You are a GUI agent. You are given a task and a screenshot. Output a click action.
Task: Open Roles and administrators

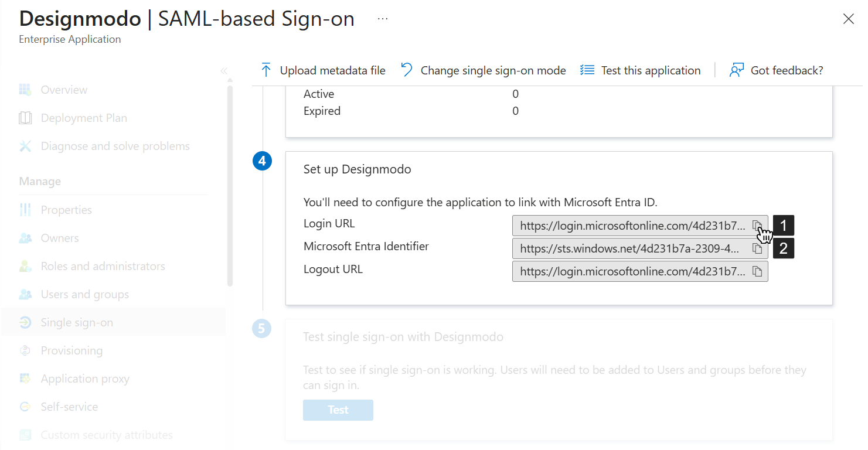click(x=103, y=266)
